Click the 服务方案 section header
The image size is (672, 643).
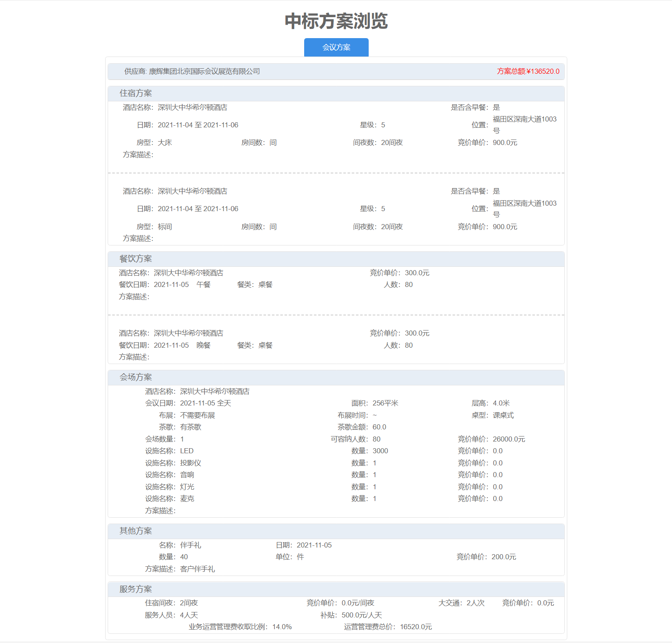click(136, 589)
